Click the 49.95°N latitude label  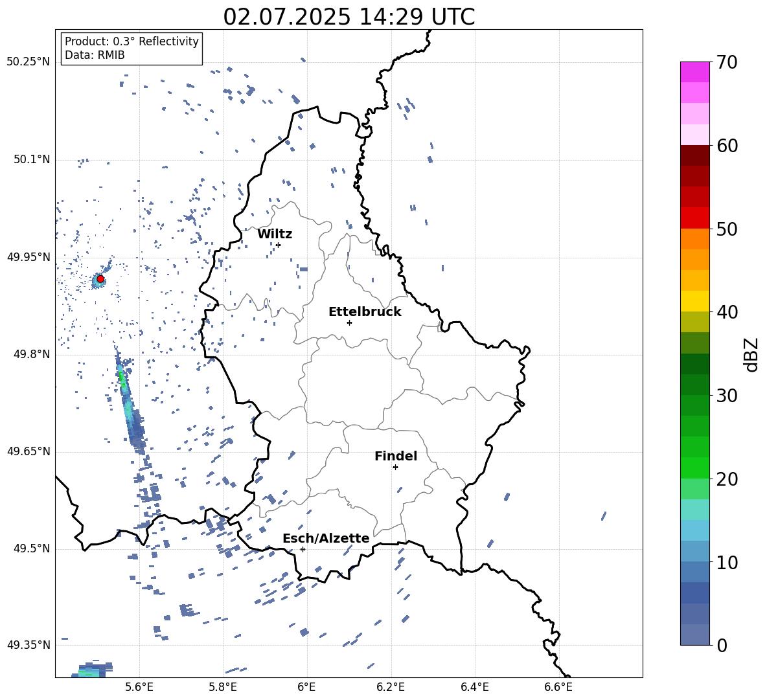[29, 256]
